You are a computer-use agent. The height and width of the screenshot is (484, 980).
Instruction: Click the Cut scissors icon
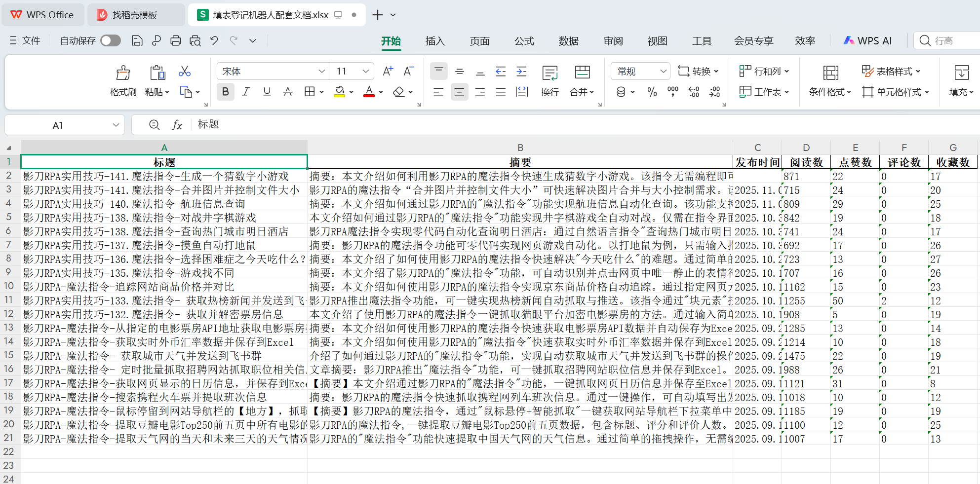(x=185, y=72)
